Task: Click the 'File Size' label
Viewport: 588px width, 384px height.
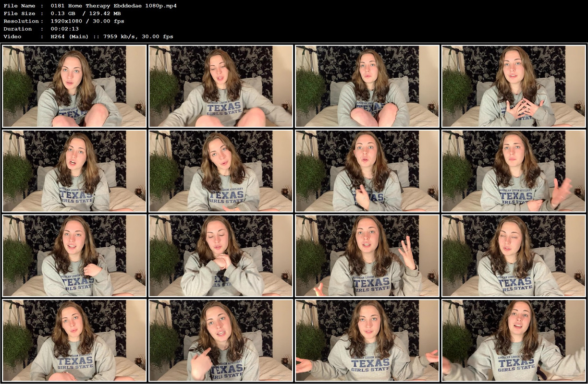Action: (x=19, y=13)
